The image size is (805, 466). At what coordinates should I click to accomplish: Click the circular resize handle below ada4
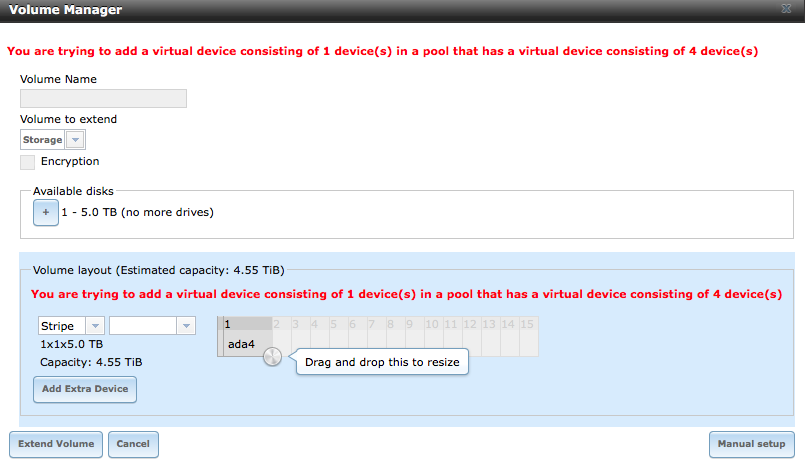[273, 356]
